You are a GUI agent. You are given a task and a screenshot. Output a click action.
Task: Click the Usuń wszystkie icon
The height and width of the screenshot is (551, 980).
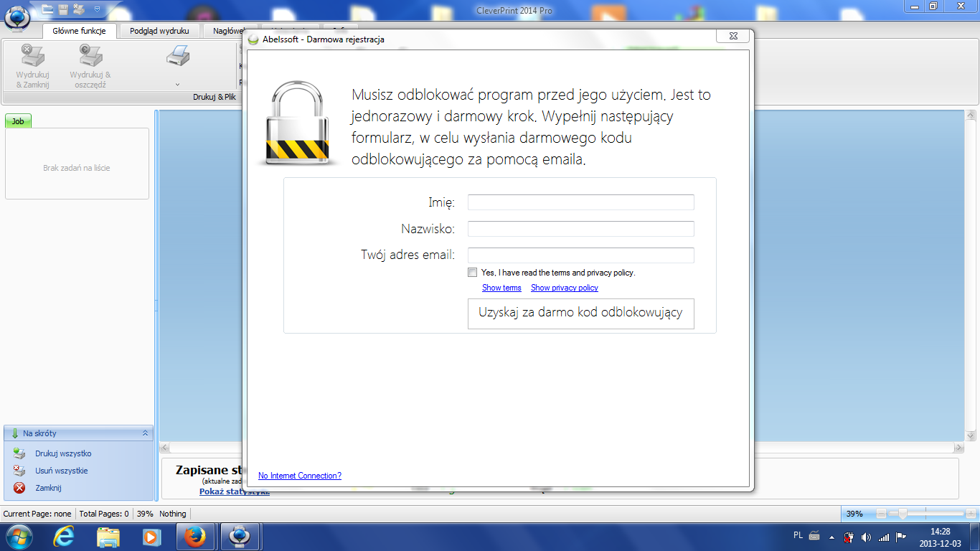(19, 471)
